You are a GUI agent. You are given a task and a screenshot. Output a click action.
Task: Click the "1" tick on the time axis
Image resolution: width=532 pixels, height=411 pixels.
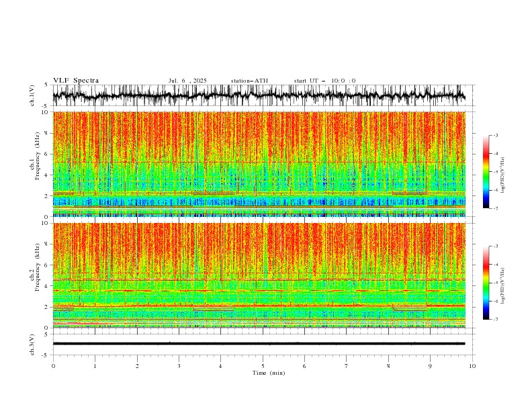[x=95, y=366]
